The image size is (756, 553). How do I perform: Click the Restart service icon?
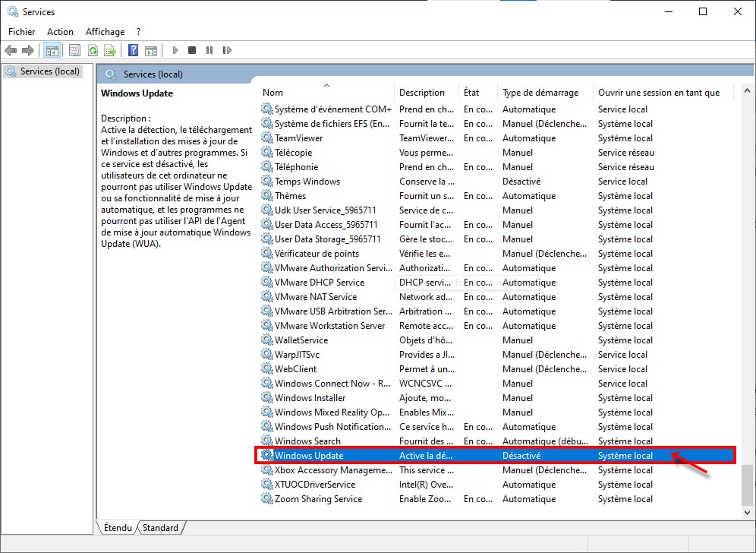tap(227, 50)
